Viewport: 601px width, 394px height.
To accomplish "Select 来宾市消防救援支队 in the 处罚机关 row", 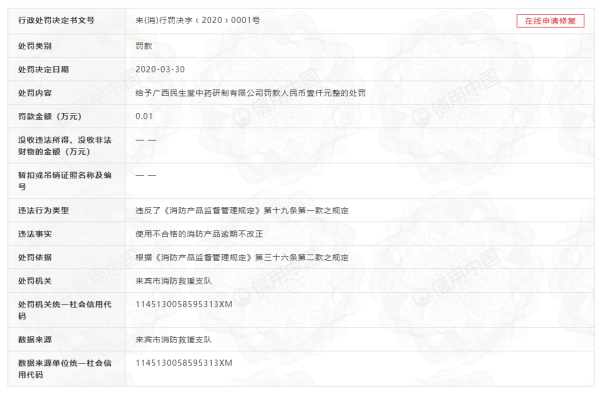I will (x=173, y=281).
